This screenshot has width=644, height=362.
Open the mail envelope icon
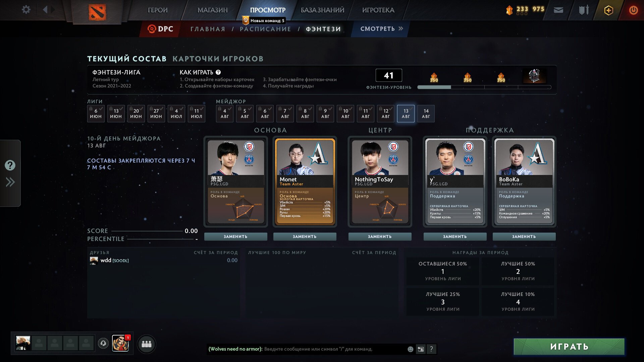(x=558, y=10)
